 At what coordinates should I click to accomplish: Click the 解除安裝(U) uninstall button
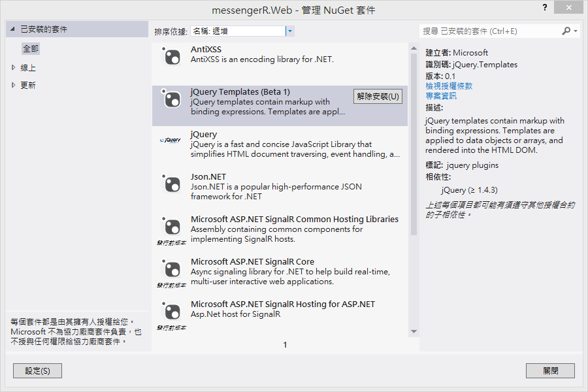tap(378, 97)
